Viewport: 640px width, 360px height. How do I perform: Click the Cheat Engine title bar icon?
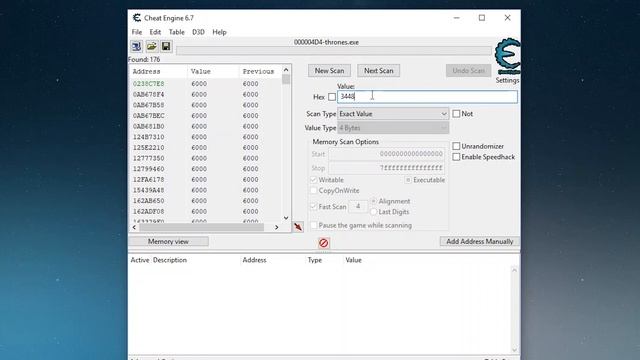pyautogui.click(x=137, y=18)
